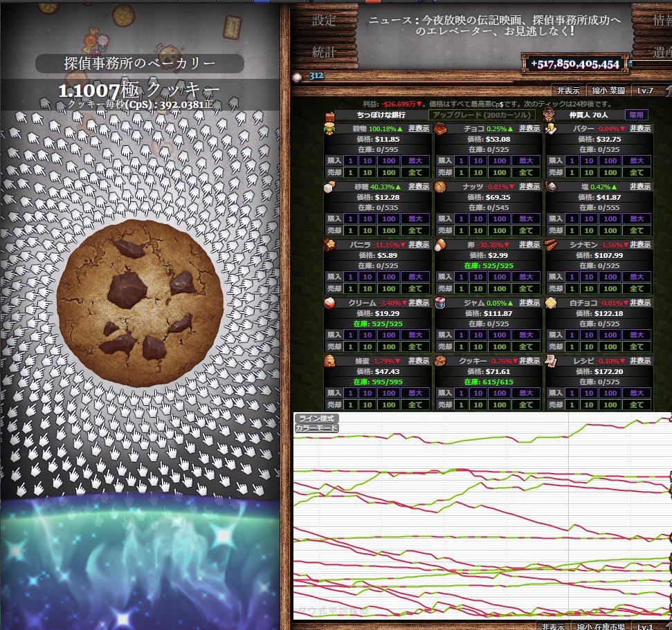Image resolution: width=672 pixels, height=630 pixels.
Task: Click the big chocolate chip cookie
Action: coord(140,303)
